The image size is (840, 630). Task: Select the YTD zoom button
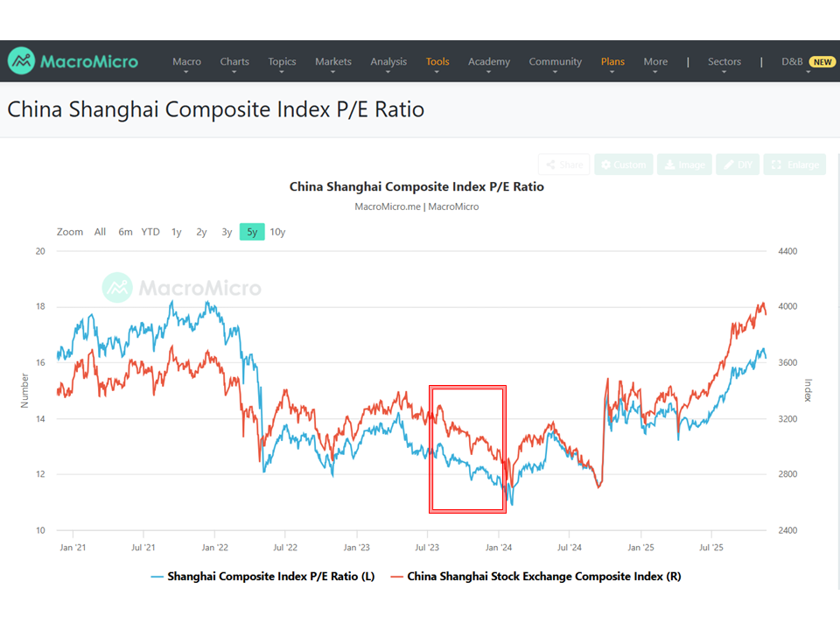150,232
